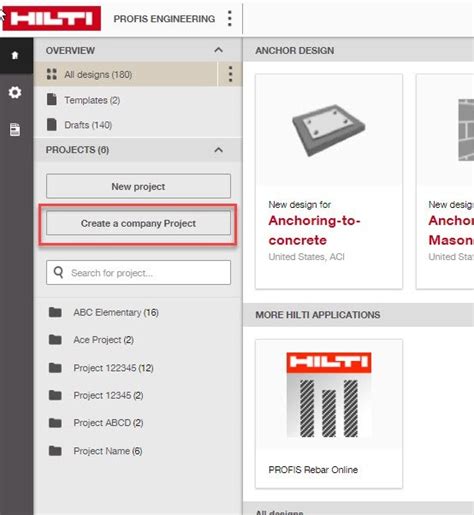Open the options dots for All designs
The width and height of the screenshot is (474, 515).
[x=230, y=74]
